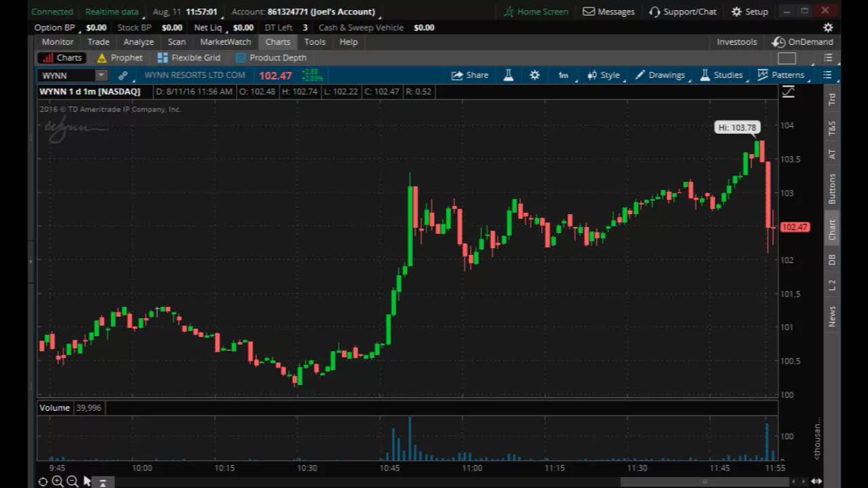
Task: Switch to the Analyze tab
Action: point(138,42)
